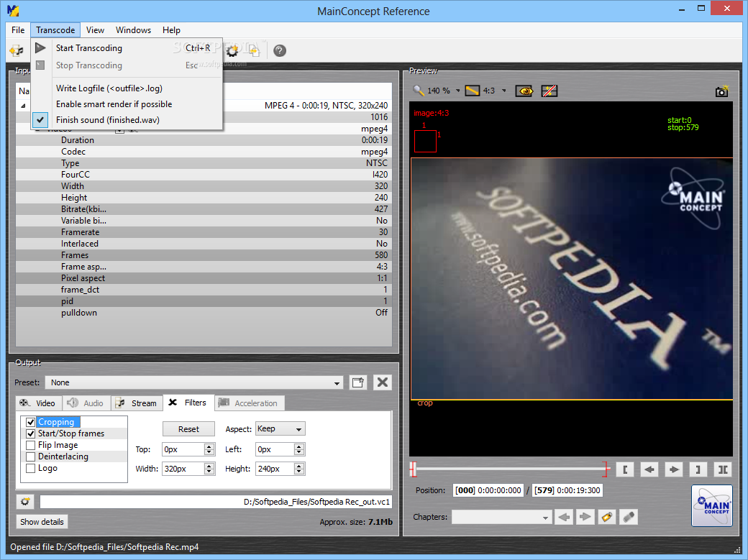Take a snapshot with the camera icon
Image resolution: width=748 pixels, height=560 pixels.
722,91
